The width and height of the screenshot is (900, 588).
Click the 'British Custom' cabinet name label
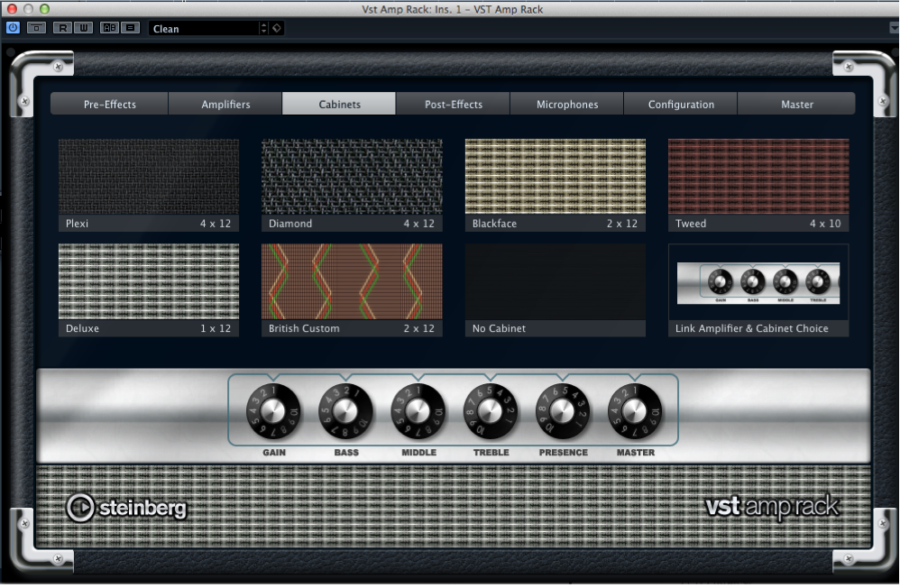[304, 328]
